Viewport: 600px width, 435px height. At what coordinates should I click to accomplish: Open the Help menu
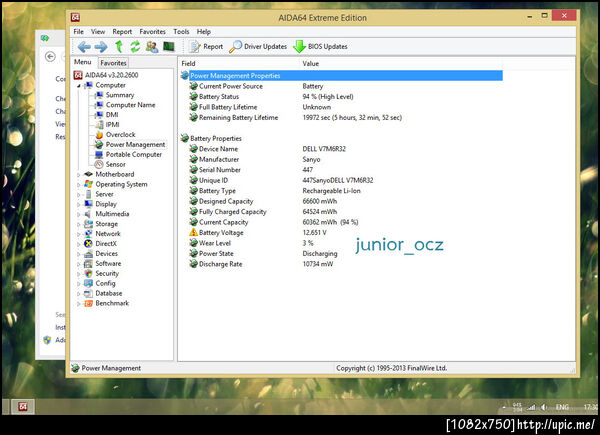tap(204, 31)
